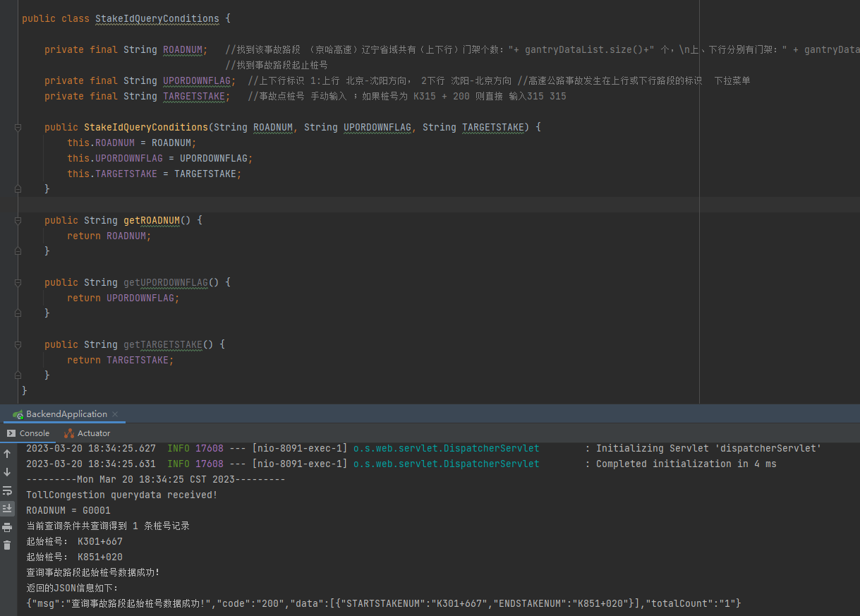Close the BackendApplication run tab
The height and width of the screenshot is (616, 860).
point(115,414)
